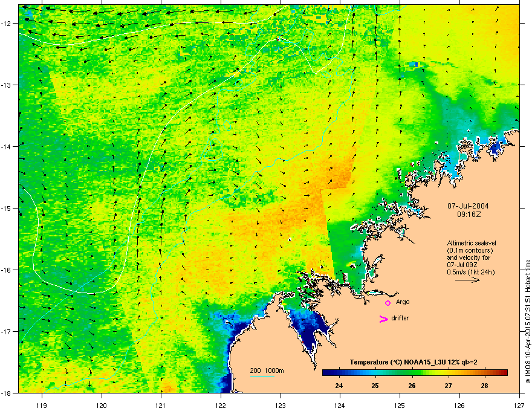Click the latitude axis label -13

[x=7, y=85]
